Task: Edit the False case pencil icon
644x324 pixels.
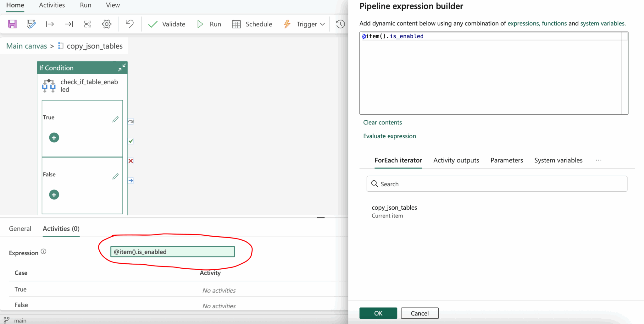Action: pyautogui.click(x=115, y=176)
